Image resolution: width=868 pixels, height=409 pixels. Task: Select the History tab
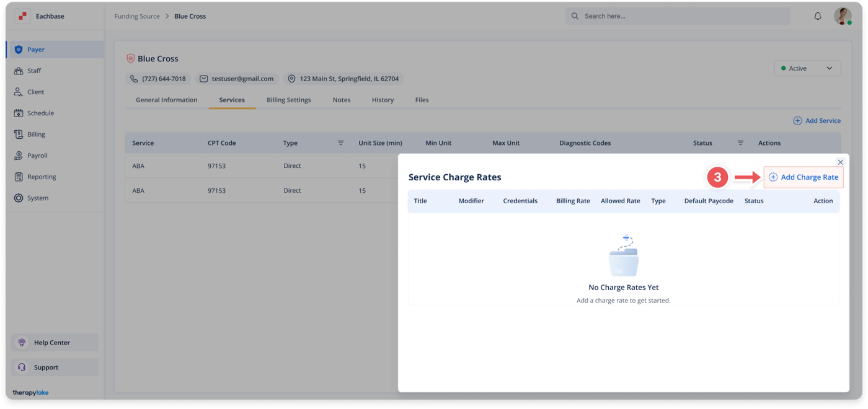(x=383, y=100)
